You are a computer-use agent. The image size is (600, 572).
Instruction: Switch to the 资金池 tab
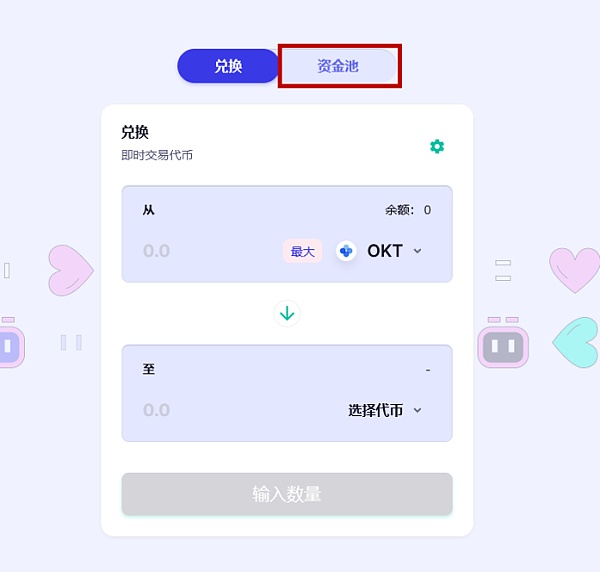pos(338,66)
